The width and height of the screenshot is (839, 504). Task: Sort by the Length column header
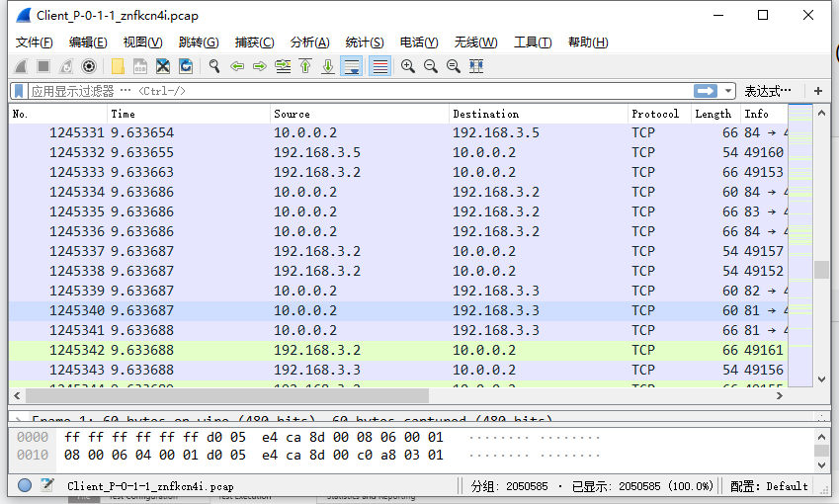pyautogui.click(x=715, y=114)
